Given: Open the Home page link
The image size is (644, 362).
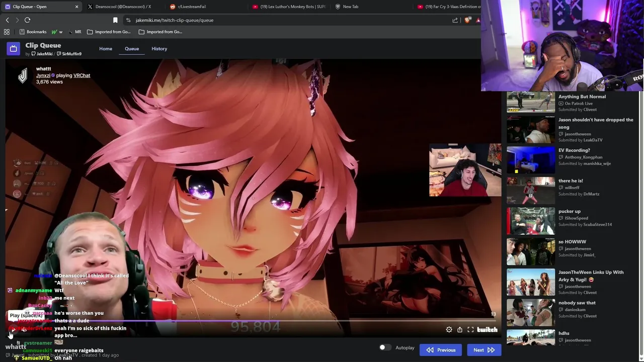Looking at the screenshot, I should (106, 49).
